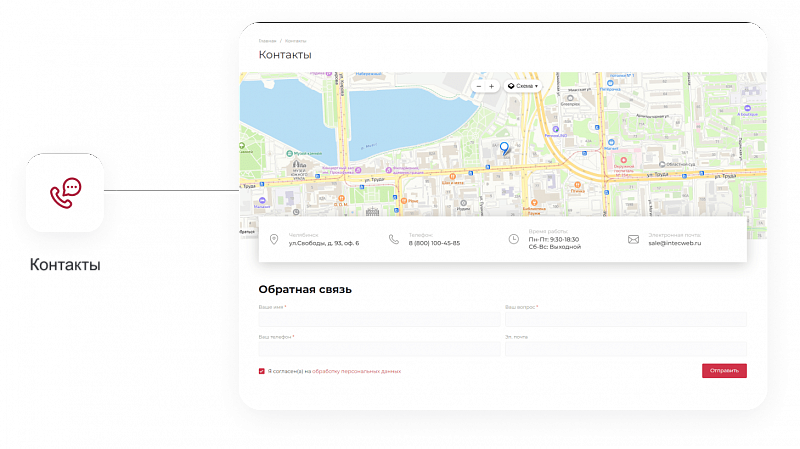Click the telephone handset icon
Image resolution: width=800 pixels, height=449 pixels.
click(x=393, y=239)
